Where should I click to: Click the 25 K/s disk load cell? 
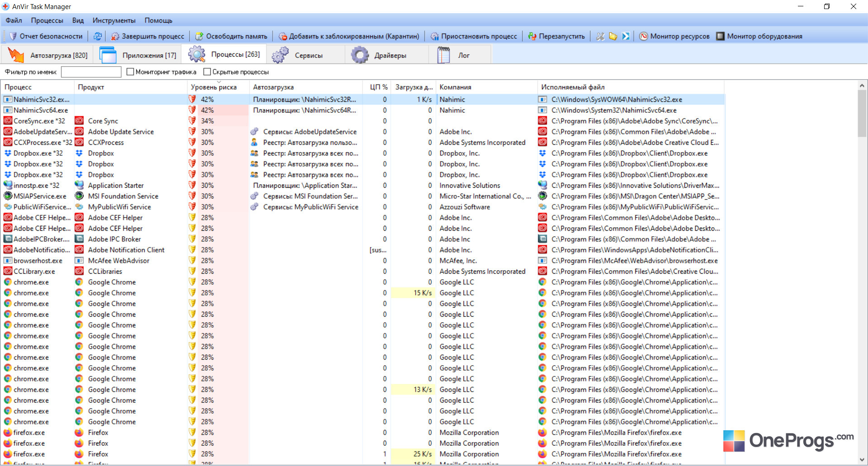point(413,454)
